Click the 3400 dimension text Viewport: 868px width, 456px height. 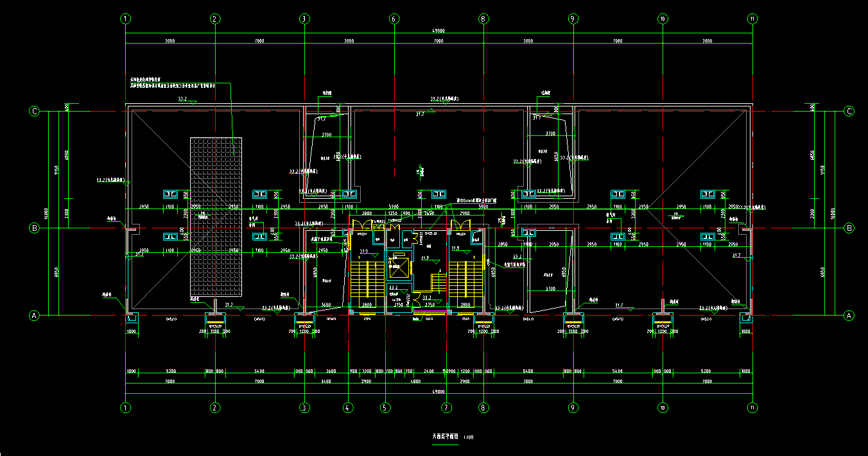[x=325, y=382]
